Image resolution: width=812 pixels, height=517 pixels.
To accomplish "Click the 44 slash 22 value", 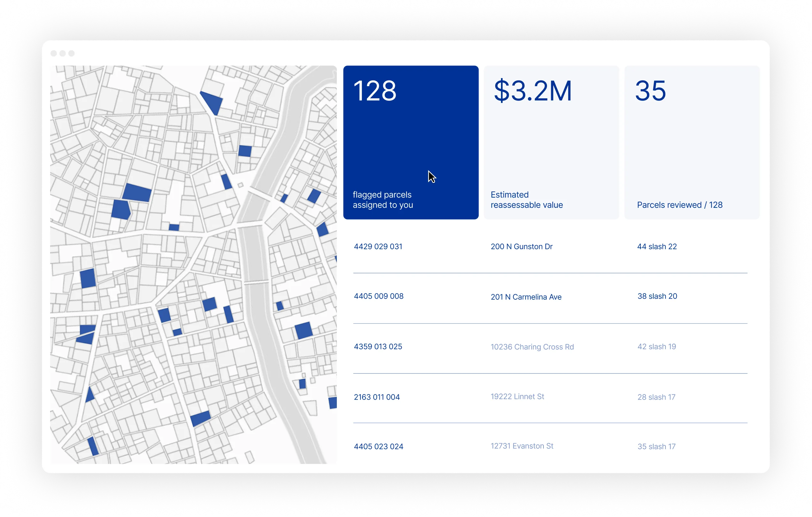I will tap(656, 246).
